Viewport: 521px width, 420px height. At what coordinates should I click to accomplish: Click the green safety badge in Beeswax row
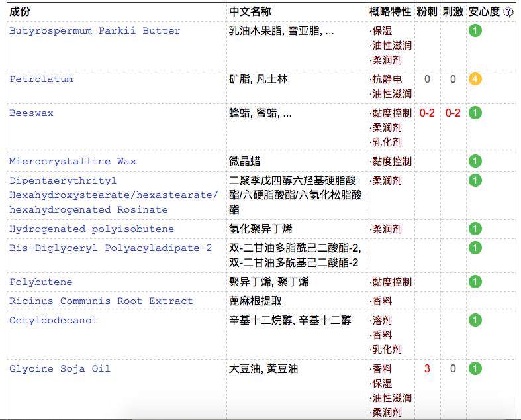475,113
